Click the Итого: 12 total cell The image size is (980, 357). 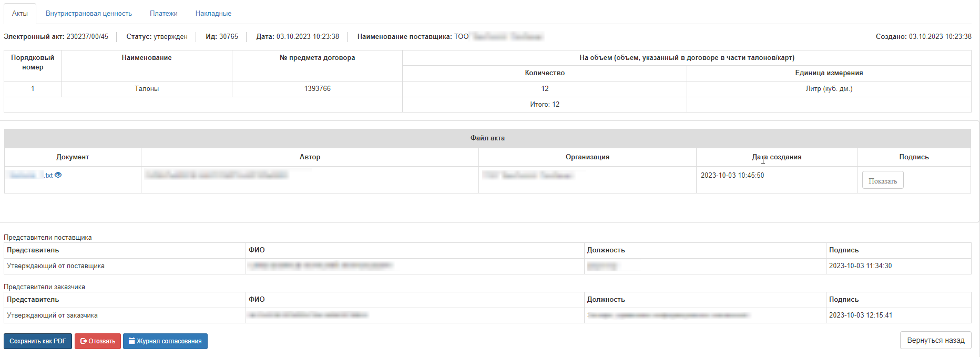pyautogui.click(x=545, y=105)
